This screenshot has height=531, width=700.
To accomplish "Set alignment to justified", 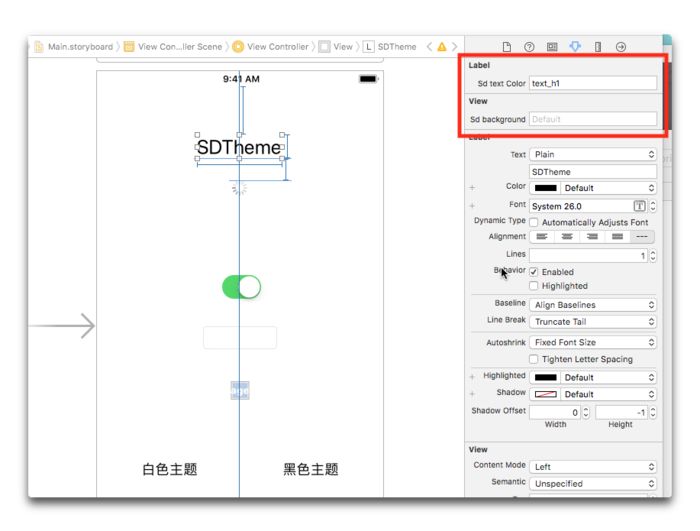I will [617, 236].
